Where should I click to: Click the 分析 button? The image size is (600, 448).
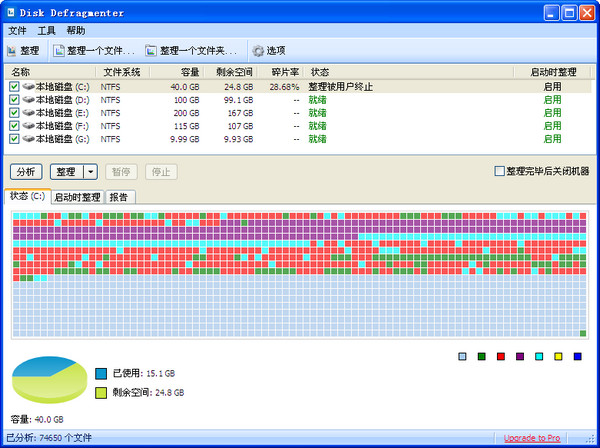pyautogui.click(x=25, y=172)
